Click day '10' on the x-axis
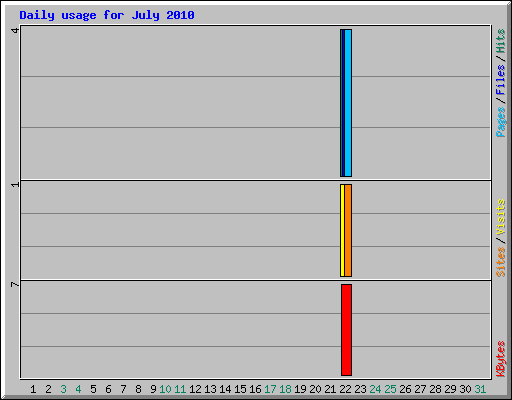 (165, 389)
